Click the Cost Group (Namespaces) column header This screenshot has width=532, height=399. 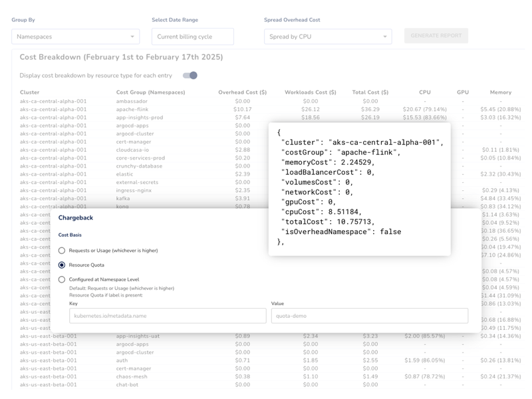(x=151, y=92)
